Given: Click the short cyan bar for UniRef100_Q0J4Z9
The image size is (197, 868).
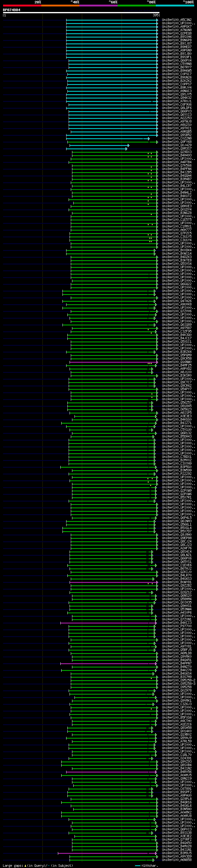Looking at the screenshot, I should [x=99, y=145].
